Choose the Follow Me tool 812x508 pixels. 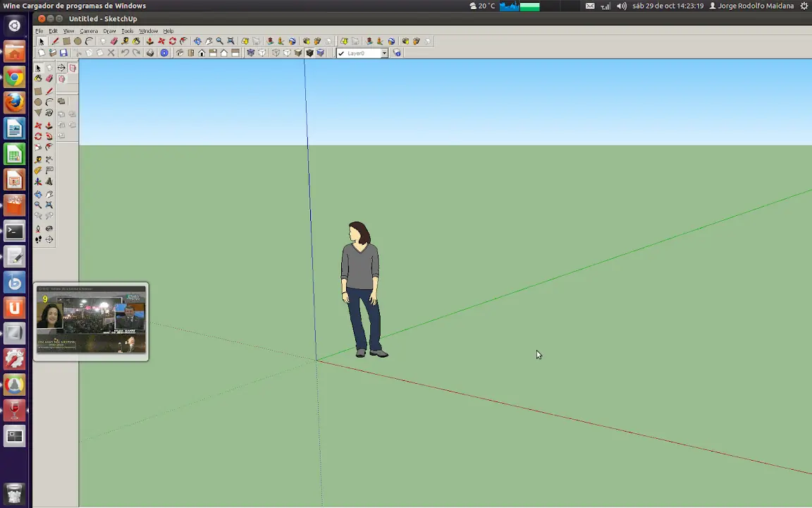click(x=49, y=136)
